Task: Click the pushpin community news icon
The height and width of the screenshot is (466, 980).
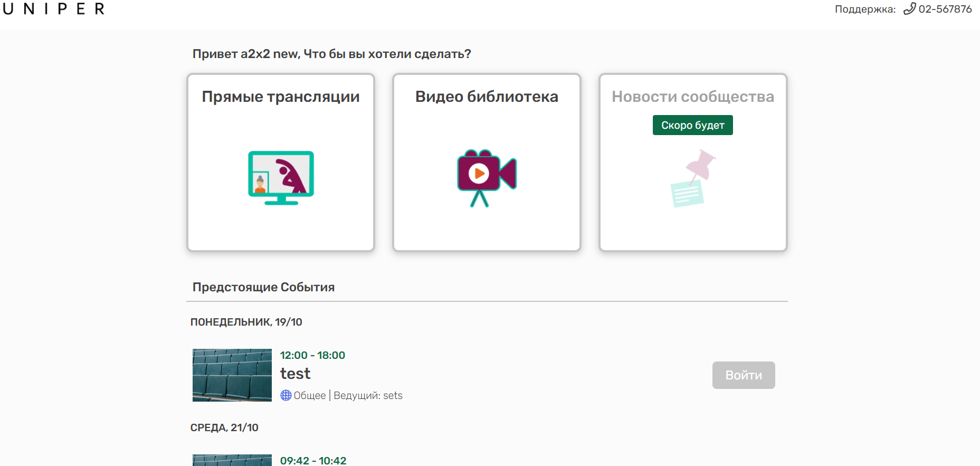Action: (692, 178)
